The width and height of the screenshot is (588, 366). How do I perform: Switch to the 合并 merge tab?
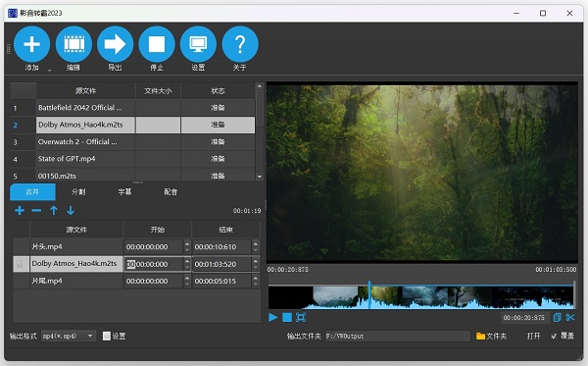point(32,191)
